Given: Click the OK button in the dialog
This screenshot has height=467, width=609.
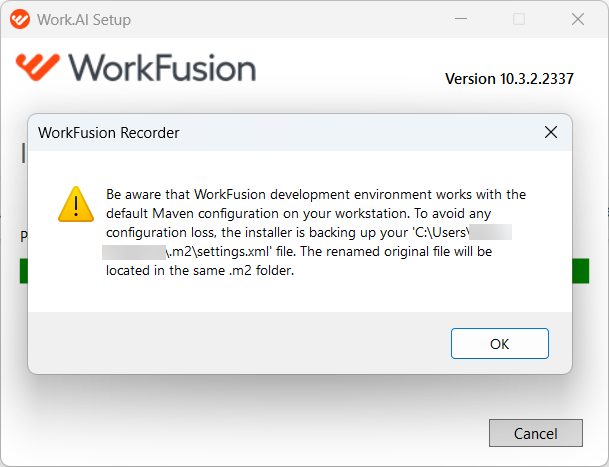Looking at the screenshot, I should coord(499,343).
